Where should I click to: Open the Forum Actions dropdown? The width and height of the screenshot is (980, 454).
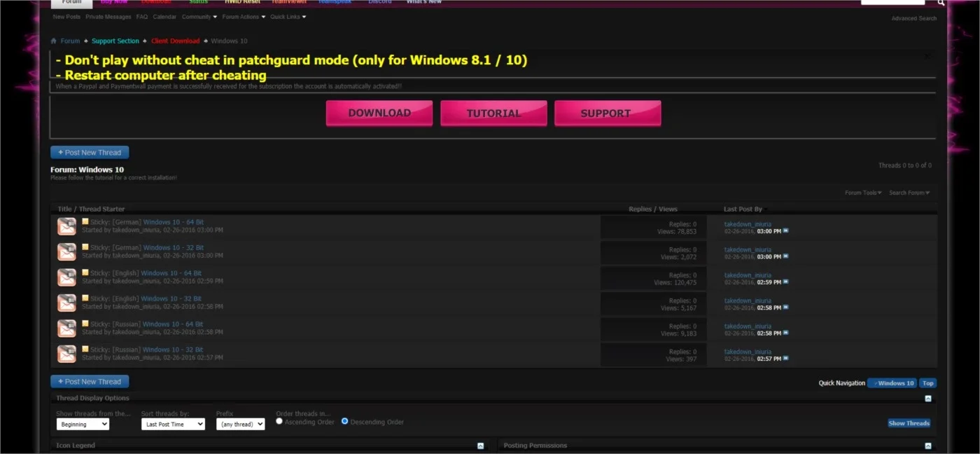point(244,17)
